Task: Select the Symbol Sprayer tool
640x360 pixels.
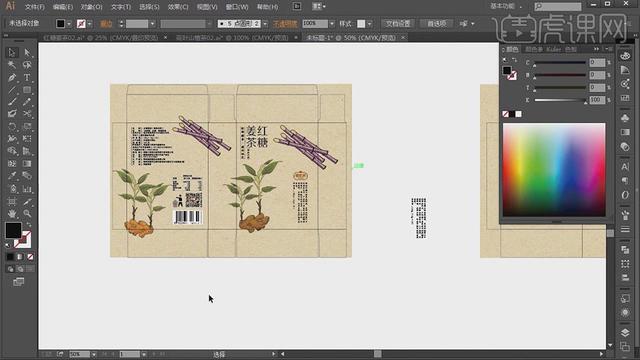Action: 12,189
